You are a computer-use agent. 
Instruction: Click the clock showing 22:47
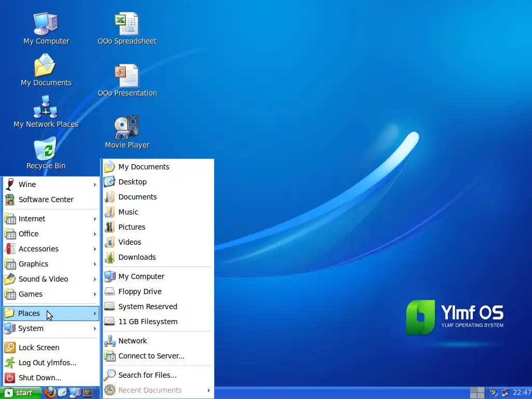pyautogui.click(x=522, y=393)
